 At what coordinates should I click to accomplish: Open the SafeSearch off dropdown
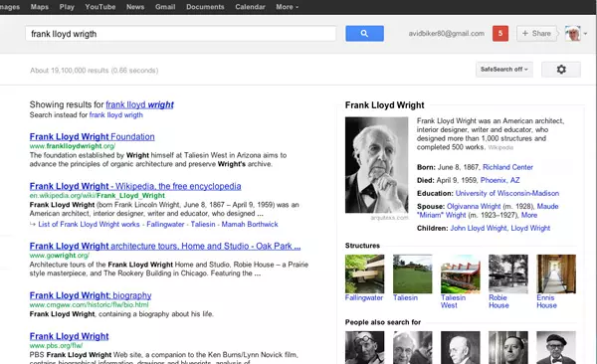(x=504, y=70)
